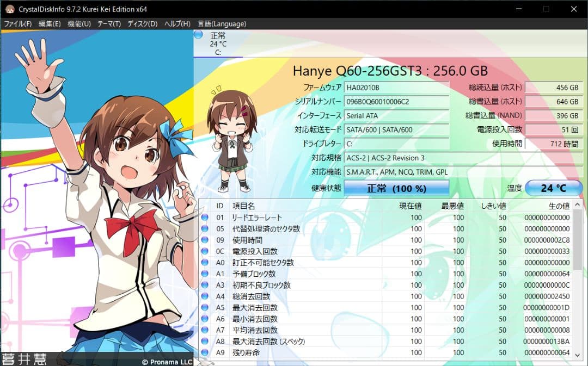The height and width of the screenshot is (366, 588).
Task: Click the CrystalDiskInfo app icon in title bar
Action: pyautogui.click(x=9, y=9)
